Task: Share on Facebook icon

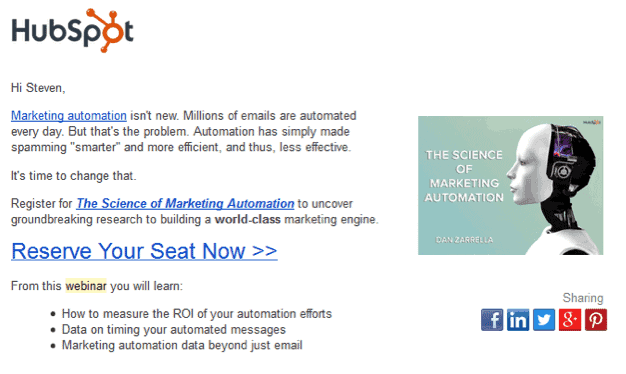Action: [492, 320]
